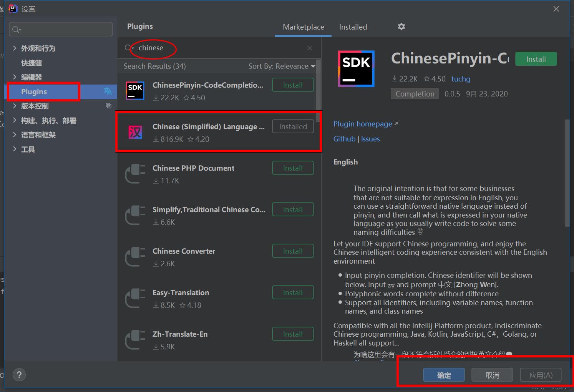Select Zh-Translate-En list entry title
The width and height of the screenshot is (574, 392).
[x=180, y=334]
